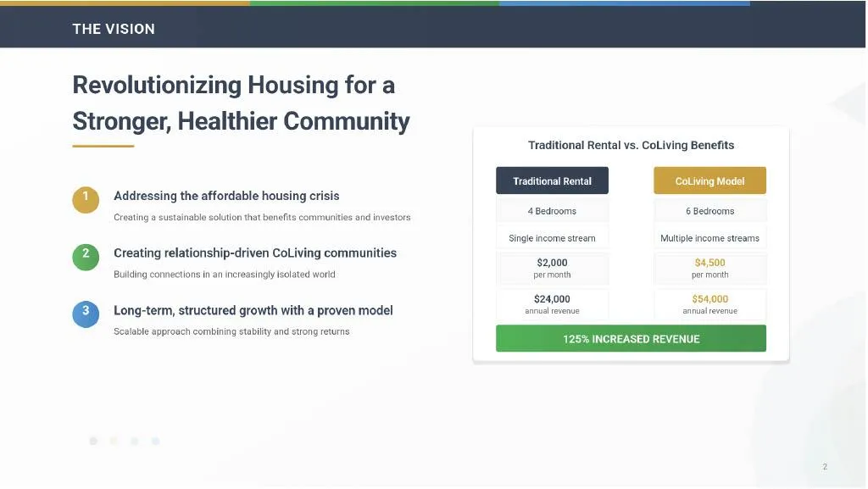Select the Multiple income streams cell
The image size is (868, 489).
(709, 238)
